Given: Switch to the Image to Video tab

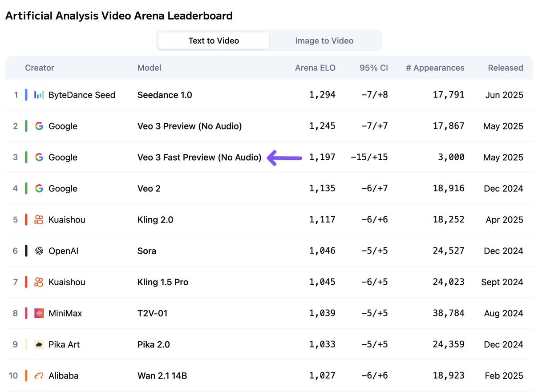Looking at the screenshot, I should click(324, 40).
